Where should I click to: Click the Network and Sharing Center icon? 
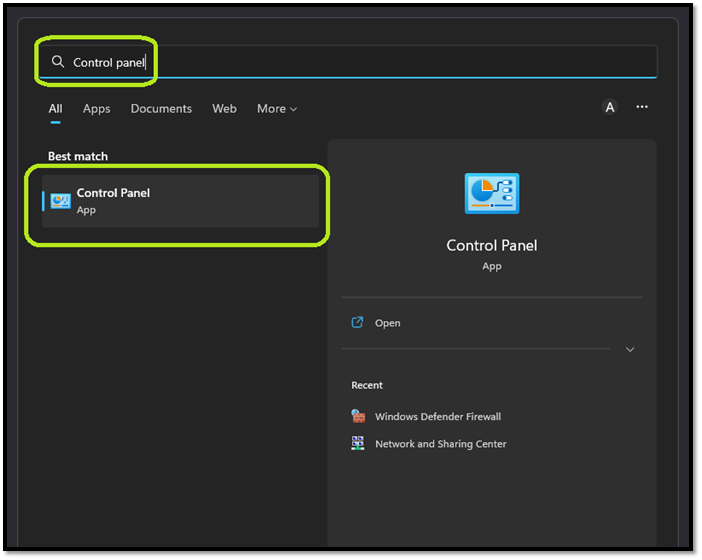[358, 443]
